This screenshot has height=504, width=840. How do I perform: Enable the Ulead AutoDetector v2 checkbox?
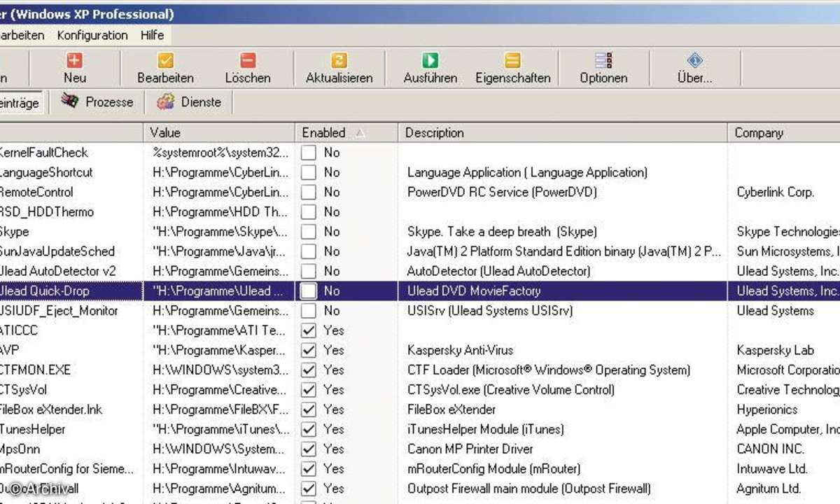coord(308,271)
